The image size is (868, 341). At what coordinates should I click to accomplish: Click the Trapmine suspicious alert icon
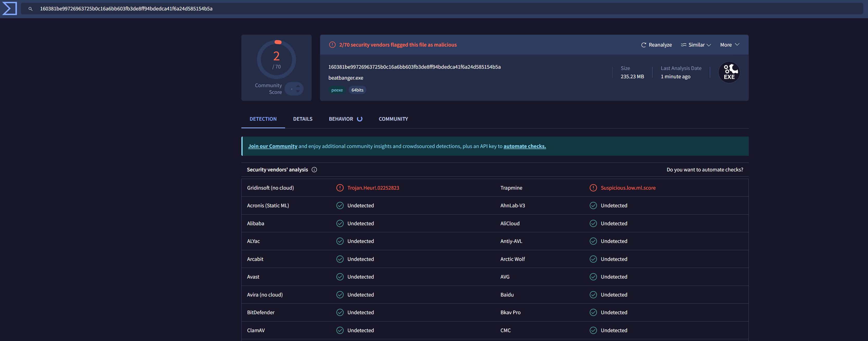[x=593, y=188]
